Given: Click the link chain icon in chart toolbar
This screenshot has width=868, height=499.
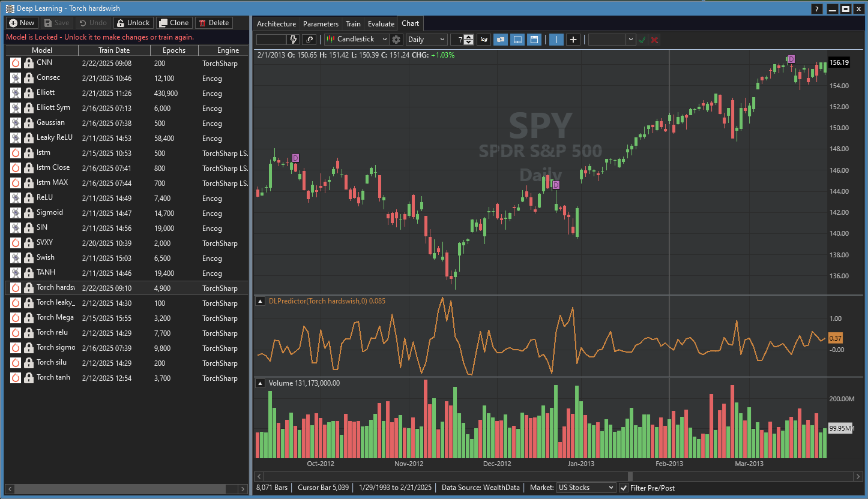Looking at the screenshot, I should [309, 40].
